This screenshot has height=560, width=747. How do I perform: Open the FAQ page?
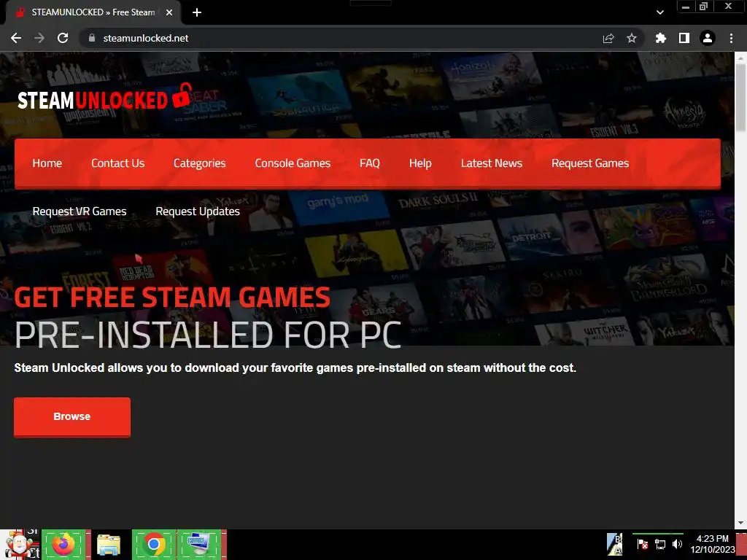(x=370, y=163)
